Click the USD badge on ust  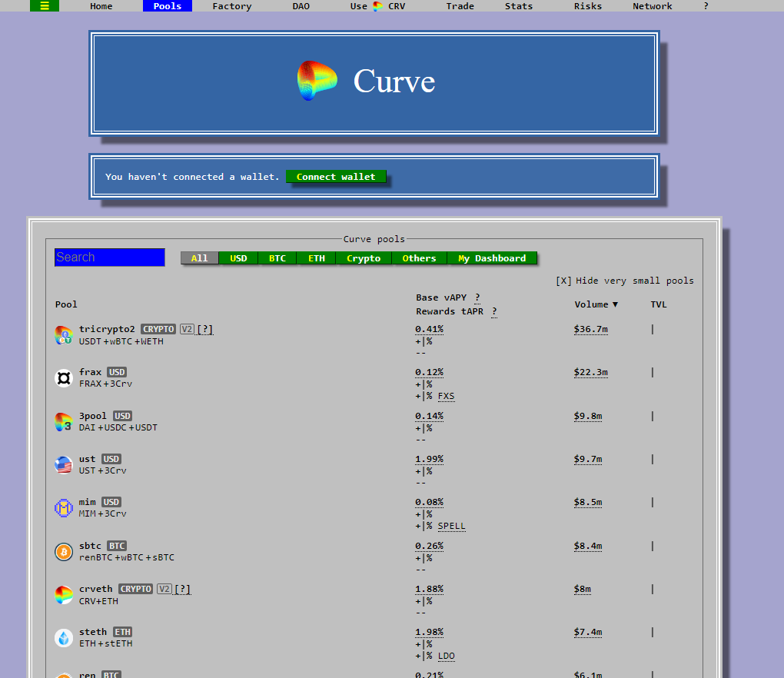[111, 459]
